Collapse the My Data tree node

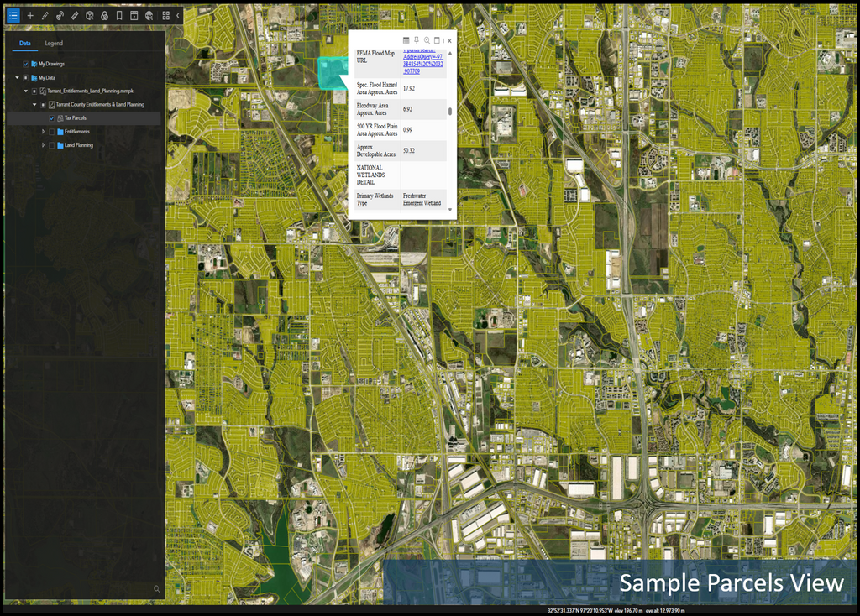pyautogui.click(x=17, y=78)
